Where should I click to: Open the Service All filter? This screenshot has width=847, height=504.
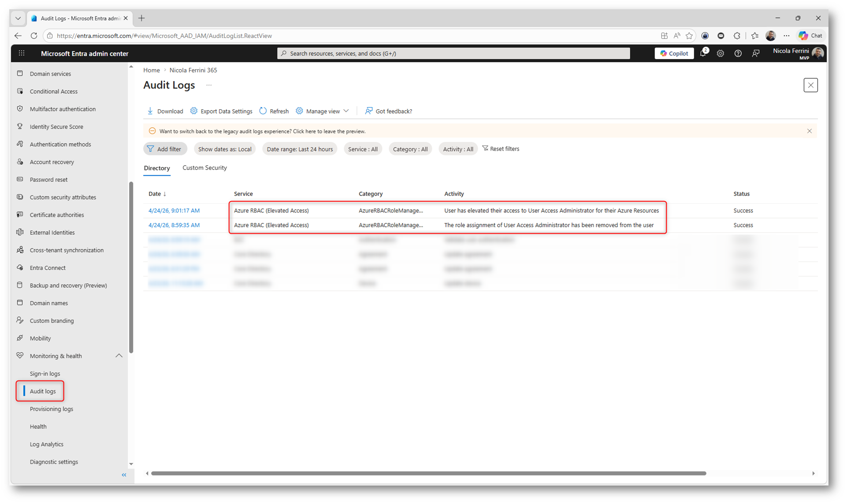pos(362,149)
